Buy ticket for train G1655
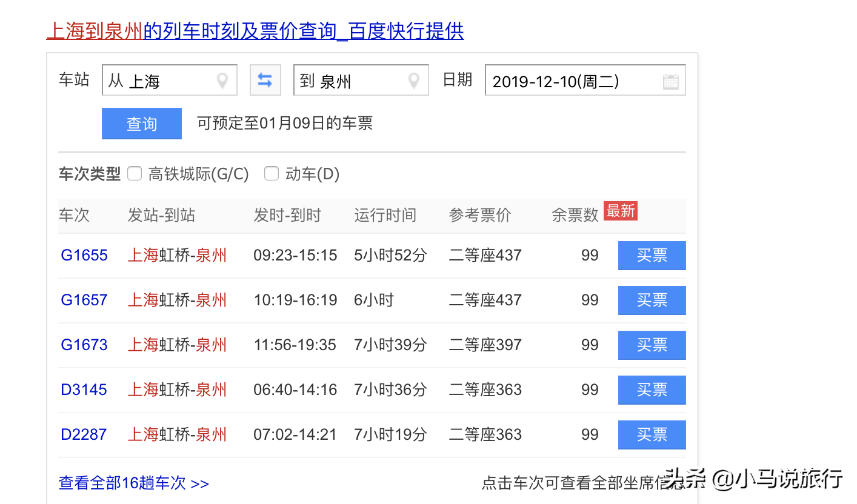857x504 pixels. pyautogui.click(x=652, y=255)
